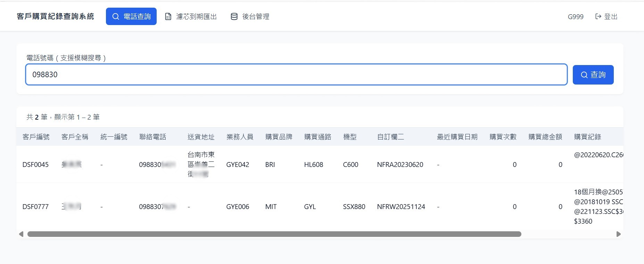
Task: Click the 客戶全稱 column header
Action: click(x=75, y=137)
